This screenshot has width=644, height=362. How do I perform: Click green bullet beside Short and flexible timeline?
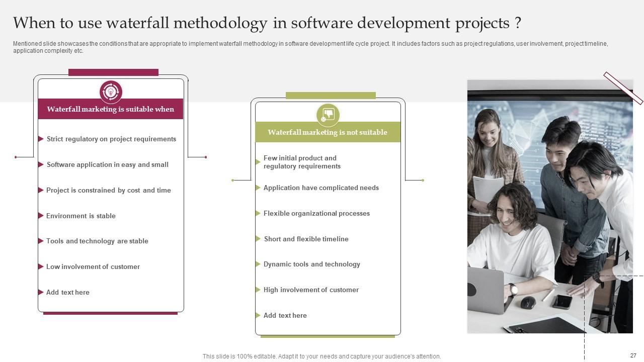[258, 239]
